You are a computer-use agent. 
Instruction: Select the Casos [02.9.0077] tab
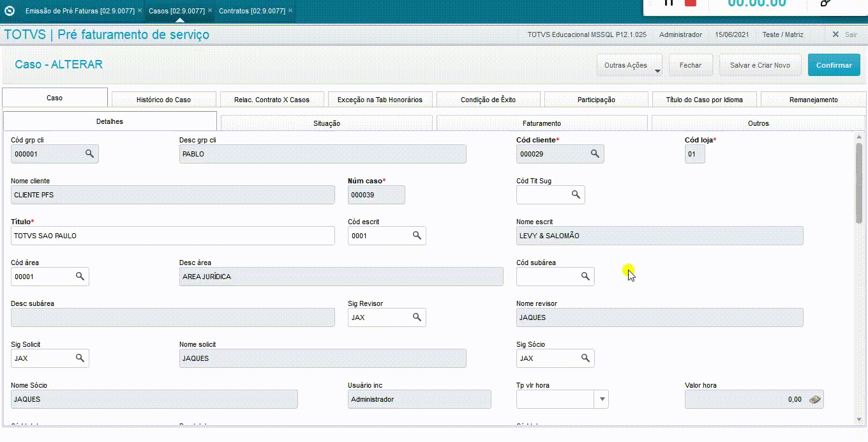[177, 11]
